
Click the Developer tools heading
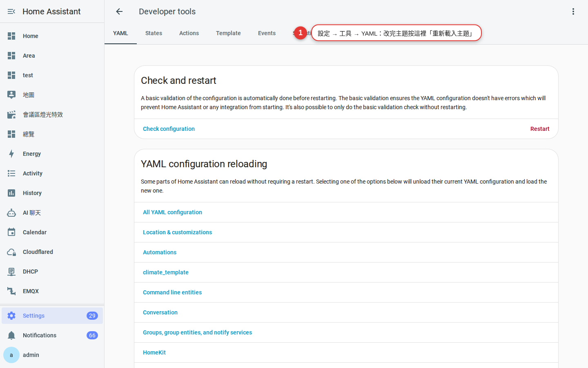(x=167, y=11)
